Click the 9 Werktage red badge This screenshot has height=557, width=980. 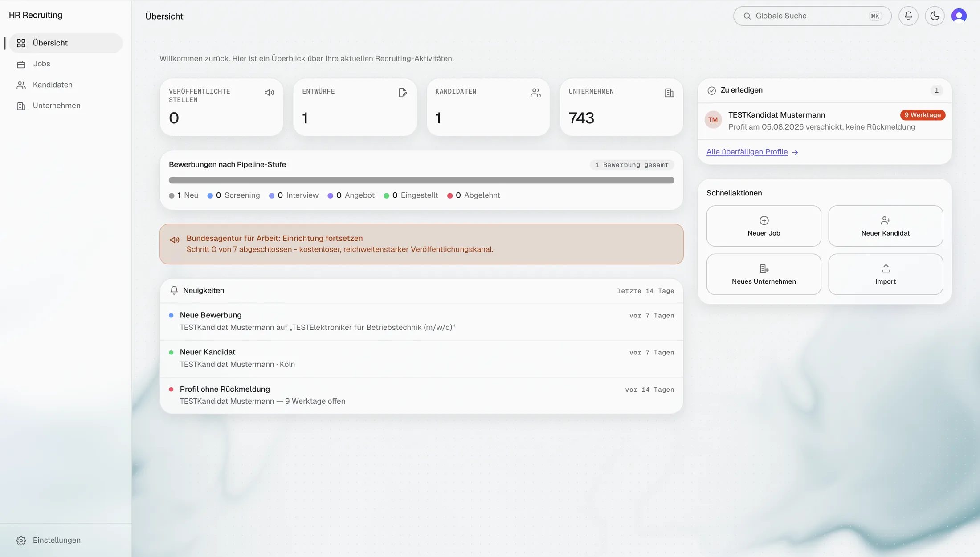tap(923, 115)
